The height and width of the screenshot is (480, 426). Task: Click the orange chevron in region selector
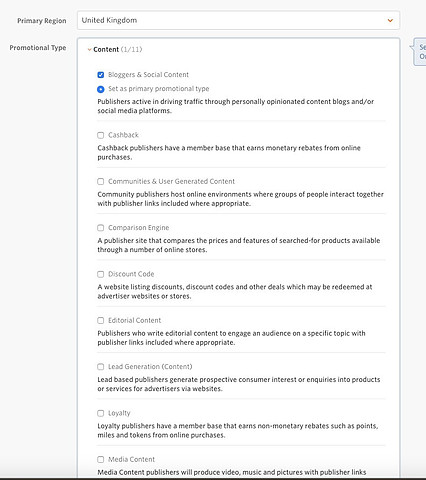coord(390,21)
